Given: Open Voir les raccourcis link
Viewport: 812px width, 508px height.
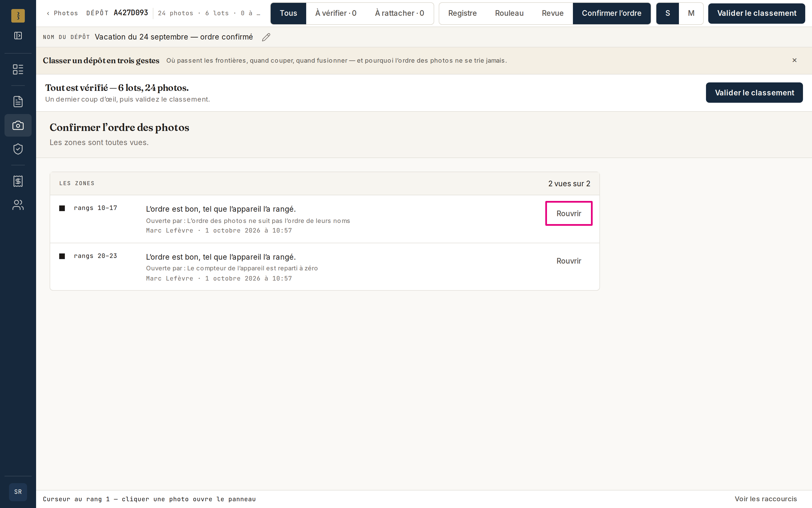Looking at the screenshot, I should coord(765,499).
